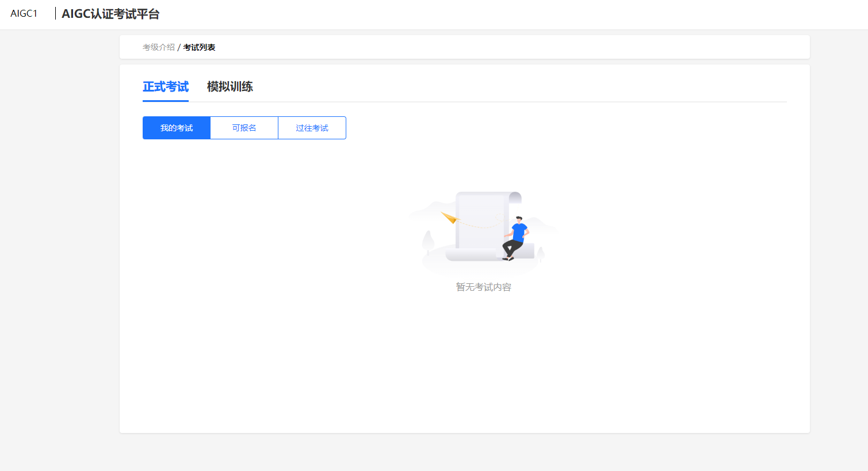This screenshot has height=471, width=868.
Task: Switch to the 正式考试 tab
Action: [x=166, y=87]
